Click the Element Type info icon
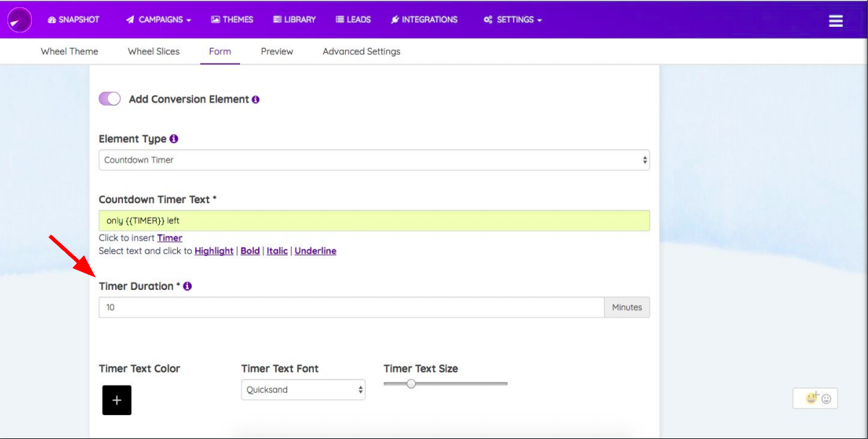 174,139
